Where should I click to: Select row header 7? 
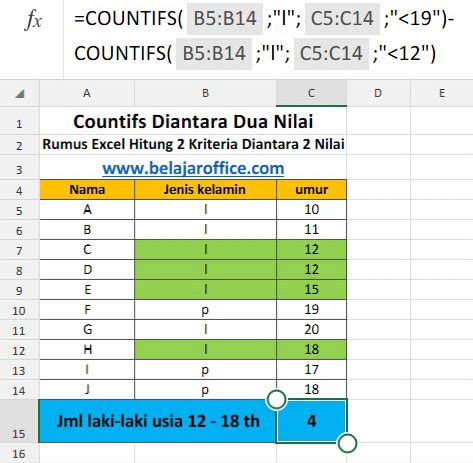(19, 251)
